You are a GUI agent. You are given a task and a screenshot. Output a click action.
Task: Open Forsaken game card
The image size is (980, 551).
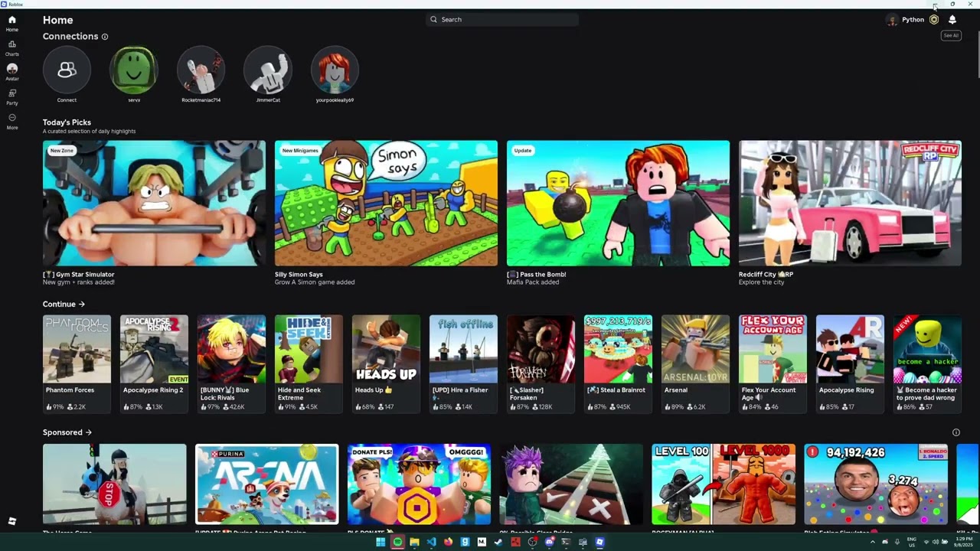coord(541,364)
